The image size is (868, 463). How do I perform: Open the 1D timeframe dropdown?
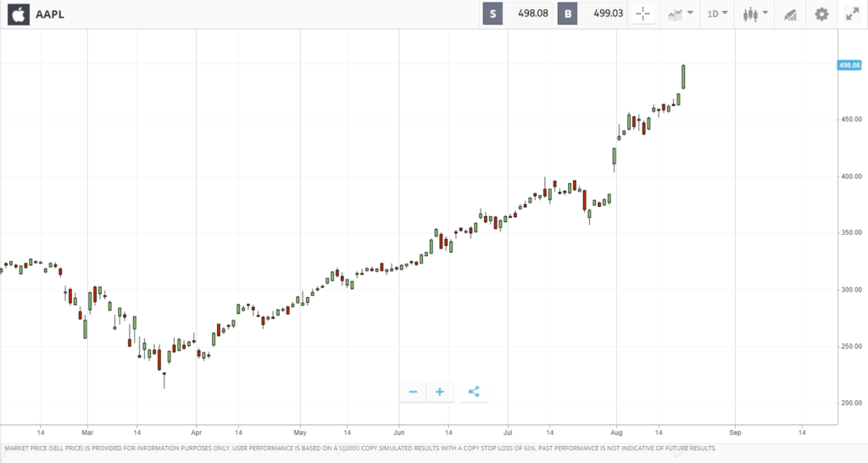tap(717, 14)
